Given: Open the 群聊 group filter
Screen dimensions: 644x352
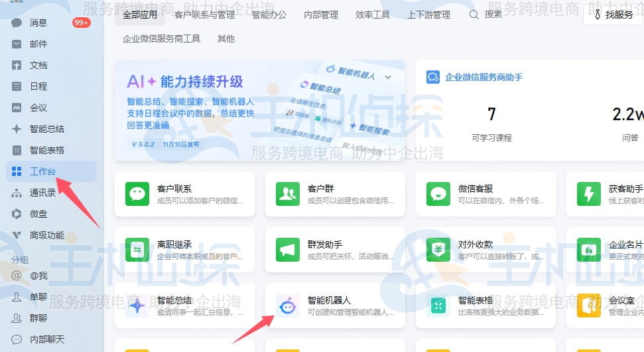Looking at the screenshot, I should tap(38, 318).
